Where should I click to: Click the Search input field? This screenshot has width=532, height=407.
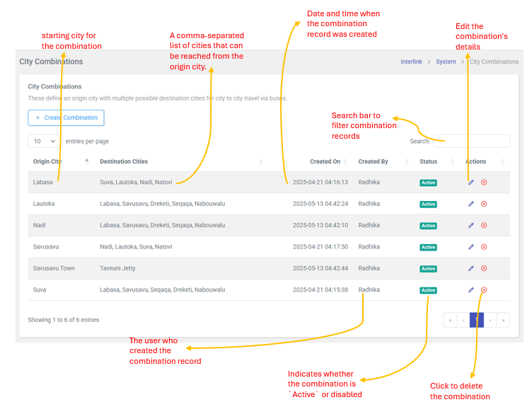point(470,141)
